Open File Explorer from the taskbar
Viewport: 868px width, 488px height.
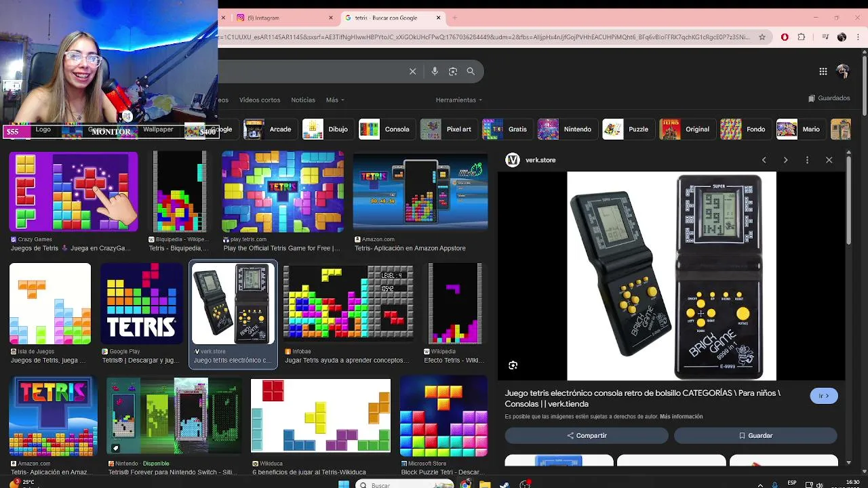(x=485, y=484)
